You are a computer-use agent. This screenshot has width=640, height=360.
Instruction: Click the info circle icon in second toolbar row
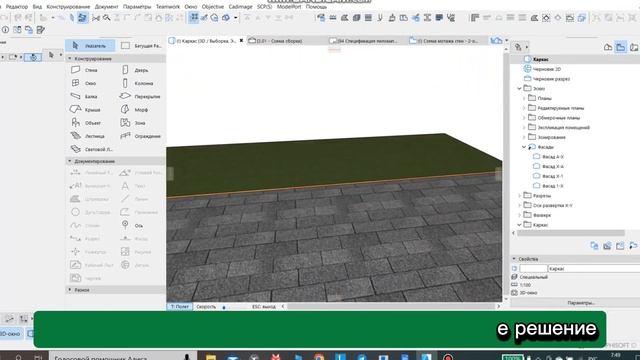5,30
